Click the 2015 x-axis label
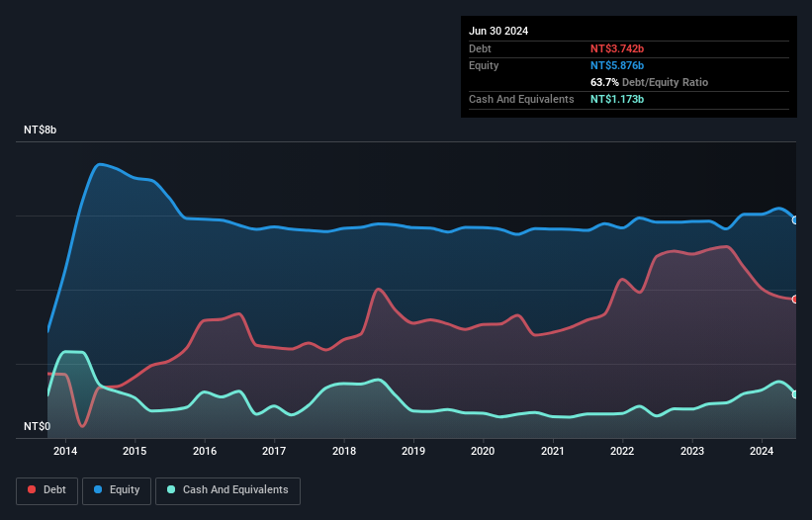 point(135,451)
